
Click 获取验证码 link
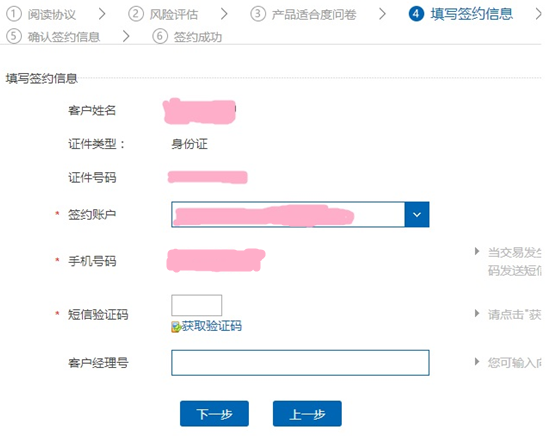(211, 326)
